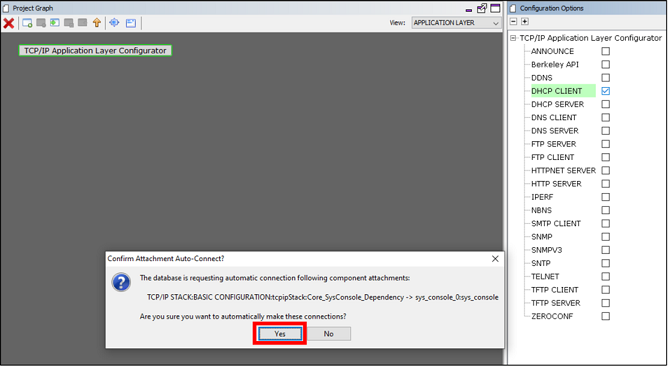Click the green arrow add-to-group icon
This screenshot has height=367, width=668.
coord(55,23)
